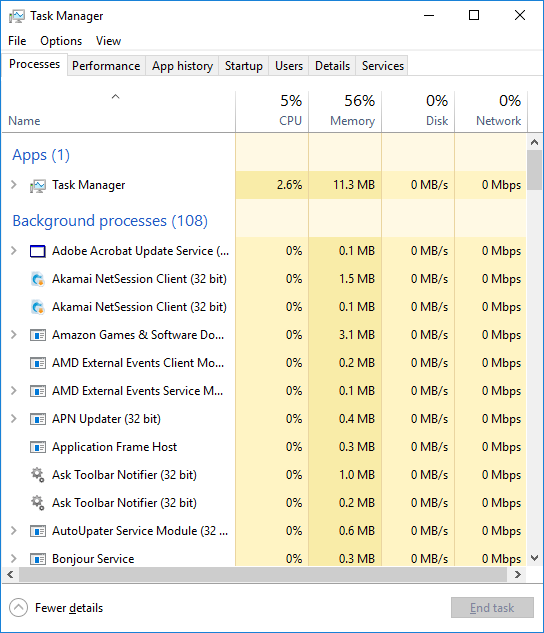Expand the AutoUpater Service Module row
Screen dimensions: 544x633
tap(14, 530)
